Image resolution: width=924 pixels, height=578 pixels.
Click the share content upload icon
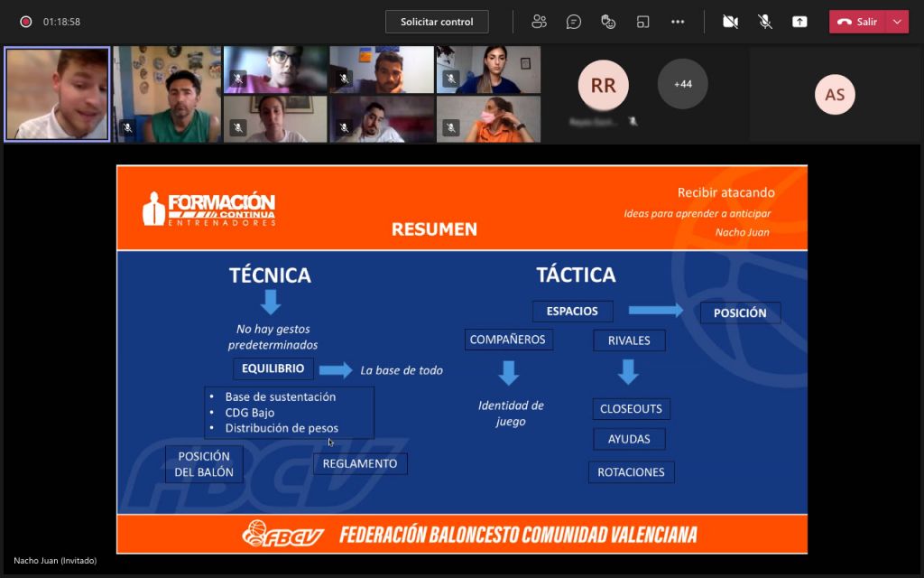pos(799,22)
